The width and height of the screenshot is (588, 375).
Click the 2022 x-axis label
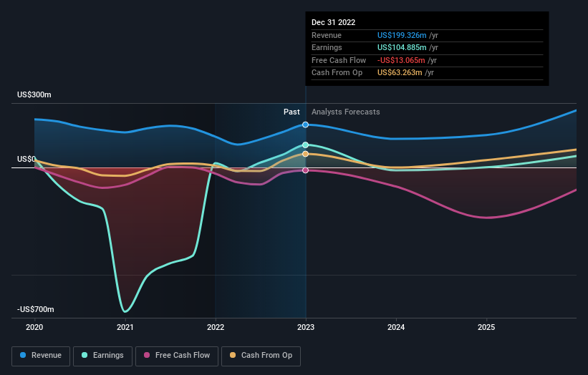(216, 328)
